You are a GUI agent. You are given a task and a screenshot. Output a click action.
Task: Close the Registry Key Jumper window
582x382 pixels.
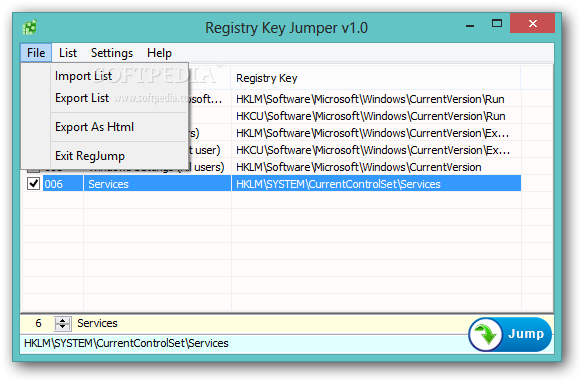pos(533,23)
